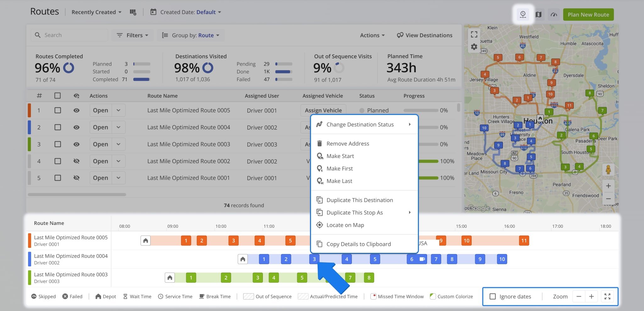Choose Copy Details to Clipboard
Viewport: 644px width, 311px height.
pos(364,244)
